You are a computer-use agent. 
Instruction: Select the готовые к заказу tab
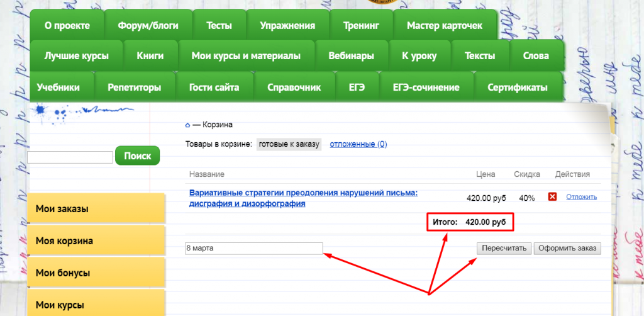(x=289, y=144)
